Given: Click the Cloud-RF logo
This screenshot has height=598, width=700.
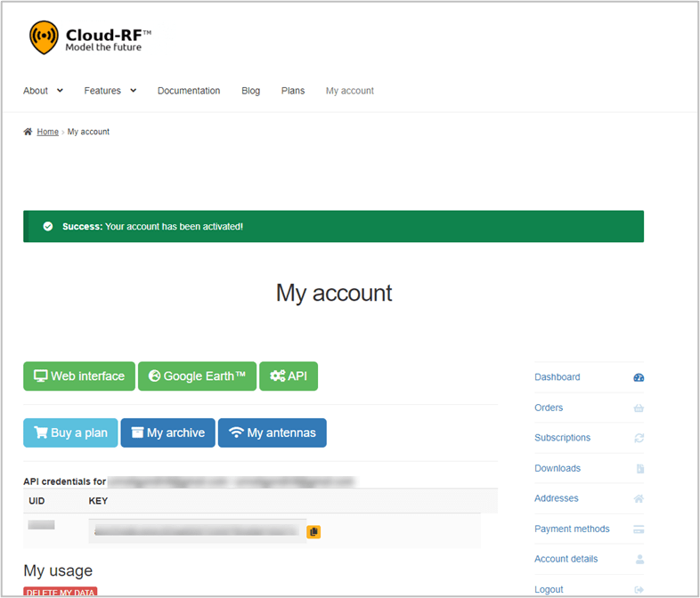Looking at the screenshot, I should click(x=90, y=38).
